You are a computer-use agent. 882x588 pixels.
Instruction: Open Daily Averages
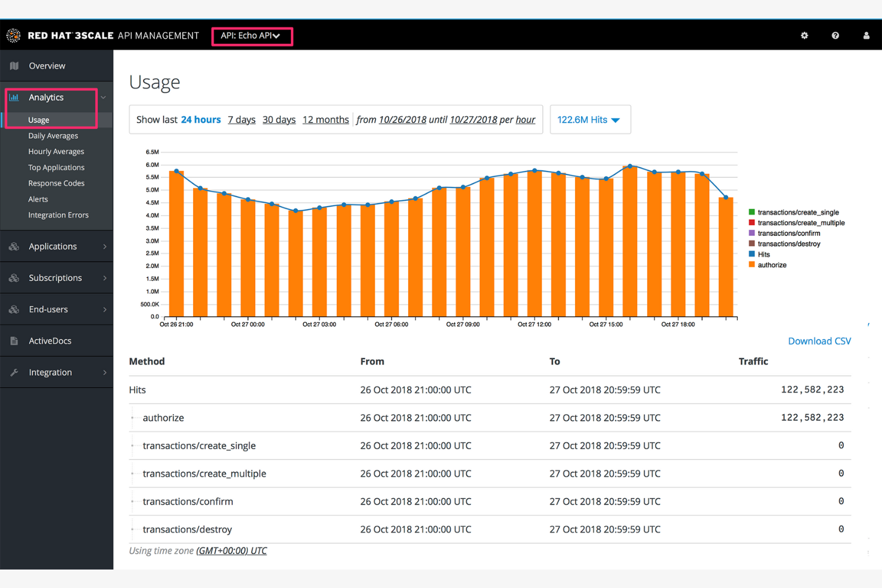53,136
